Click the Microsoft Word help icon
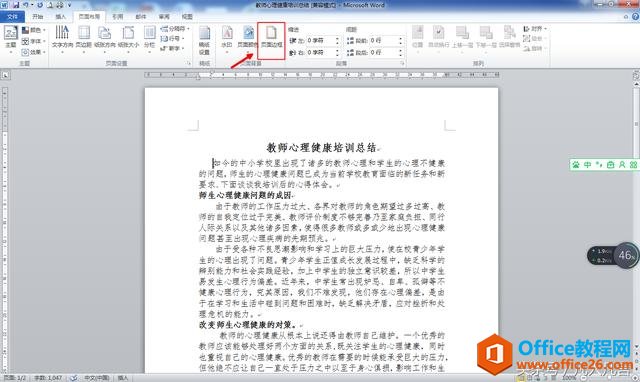The height and width of the screenshot is (382, 640). tap(635, 17)
